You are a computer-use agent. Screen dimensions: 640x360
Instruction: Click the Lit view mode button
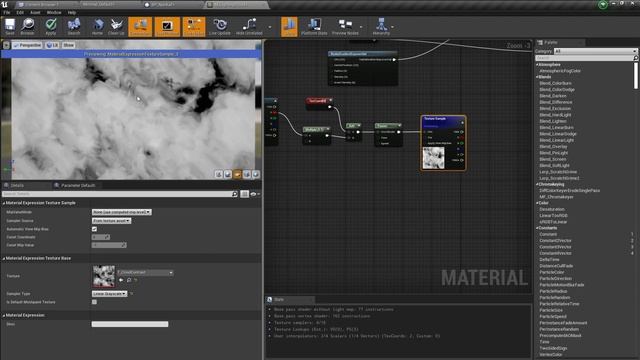pos(52,45)
